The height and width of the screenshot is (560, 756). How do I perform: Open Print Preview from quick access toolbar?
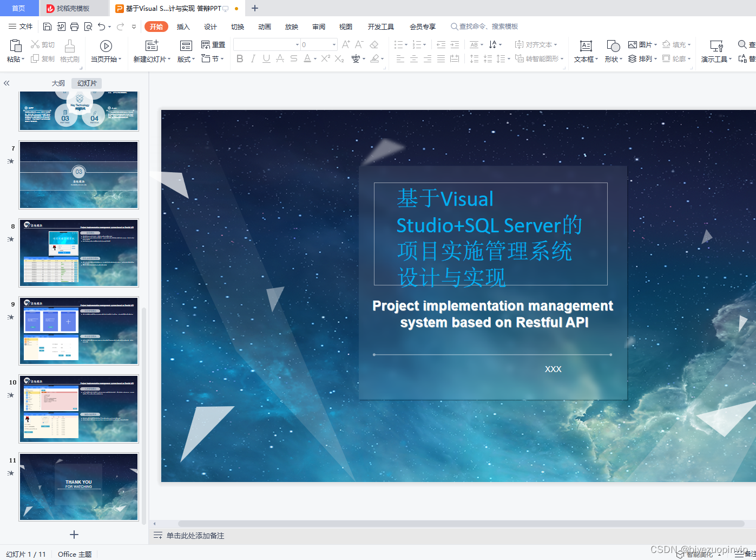click(x=88, y=27)
